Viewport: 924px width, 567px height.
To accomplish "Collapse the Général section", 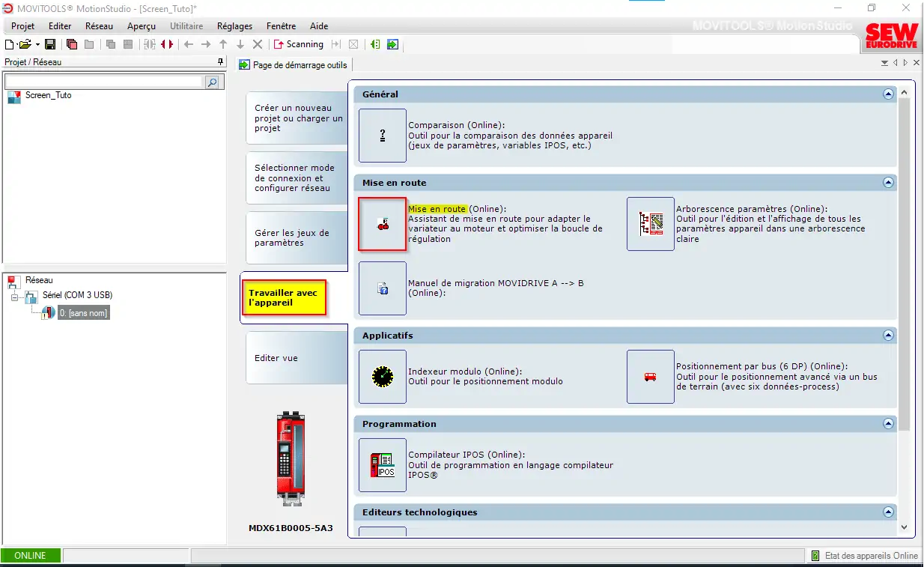I will [889, 94].
